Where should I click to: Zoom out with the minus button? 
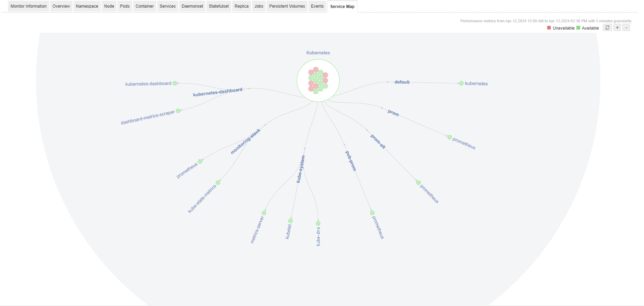[x=626, y=28]
